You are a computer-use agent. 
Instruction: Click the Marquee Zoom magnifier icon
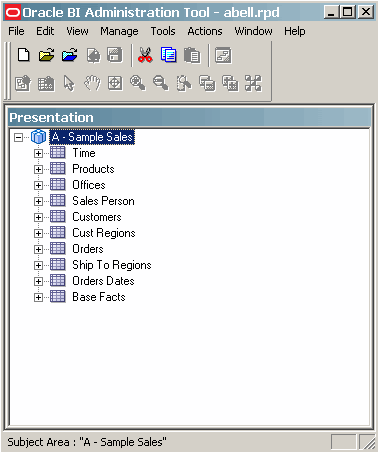[x=184, y=83]
